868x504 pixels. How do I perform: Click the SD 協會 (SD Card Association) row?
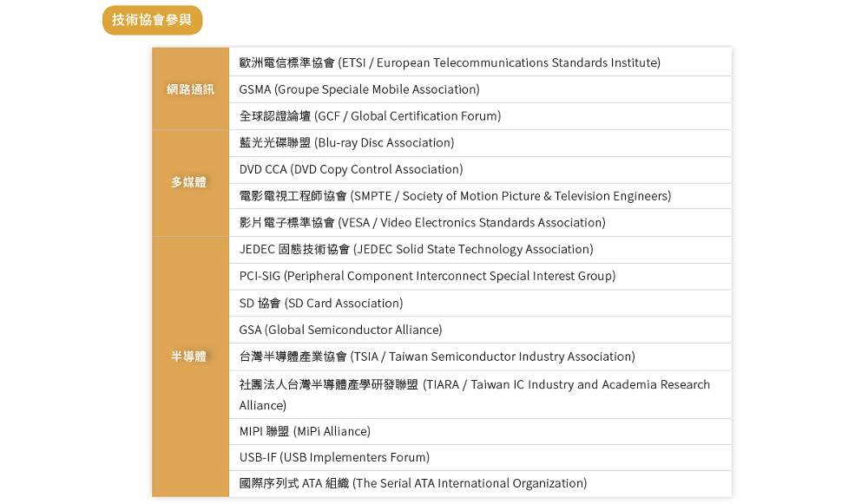[480, 303]
